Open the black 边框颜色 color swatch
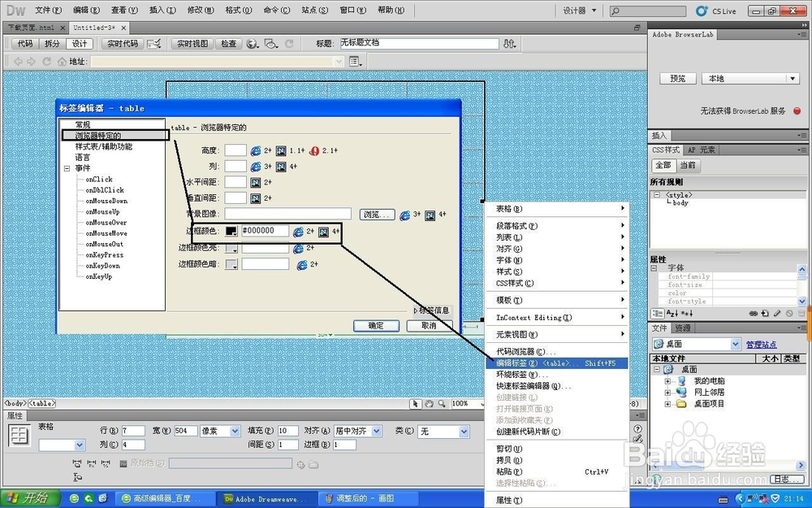812x508 pixels. [x=231, y=232]
